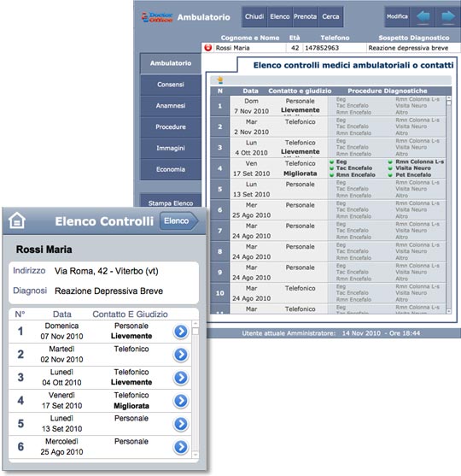Toggle the green Eeg indicator in row 4
The image size is (461, 476).
(x=332, y=162)
